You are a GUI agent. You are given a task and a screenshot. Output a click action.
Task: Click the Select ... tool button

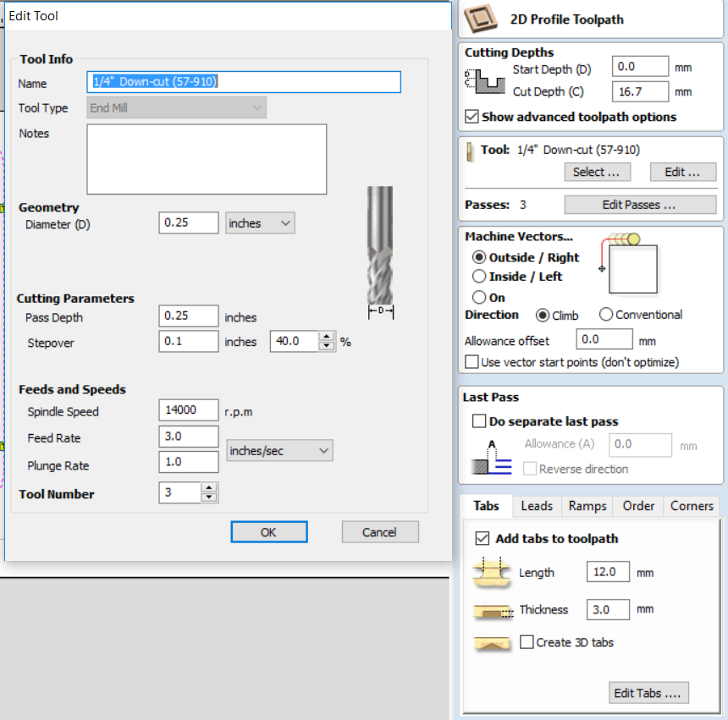[597, 172]
